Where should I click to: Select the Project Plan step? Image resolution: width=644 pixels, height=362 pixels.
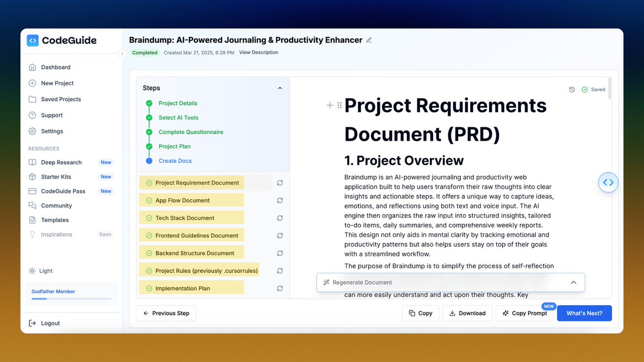point(174,146)
